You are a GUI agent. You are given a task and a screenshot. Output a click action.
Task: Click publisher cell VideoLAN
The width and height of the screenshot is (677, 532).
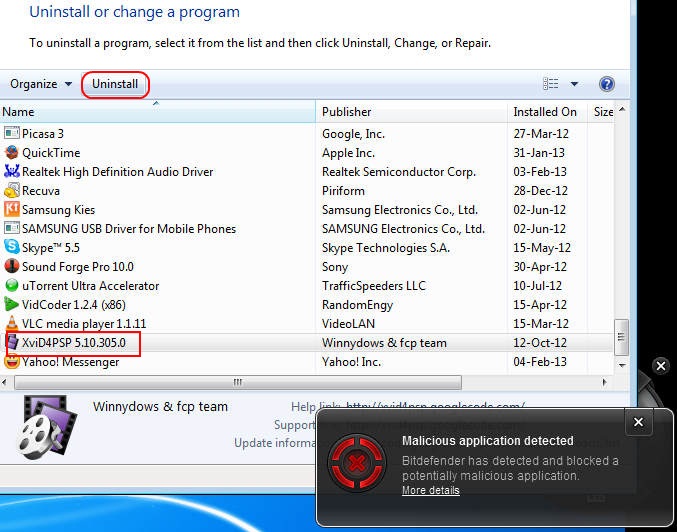(348, 323)
